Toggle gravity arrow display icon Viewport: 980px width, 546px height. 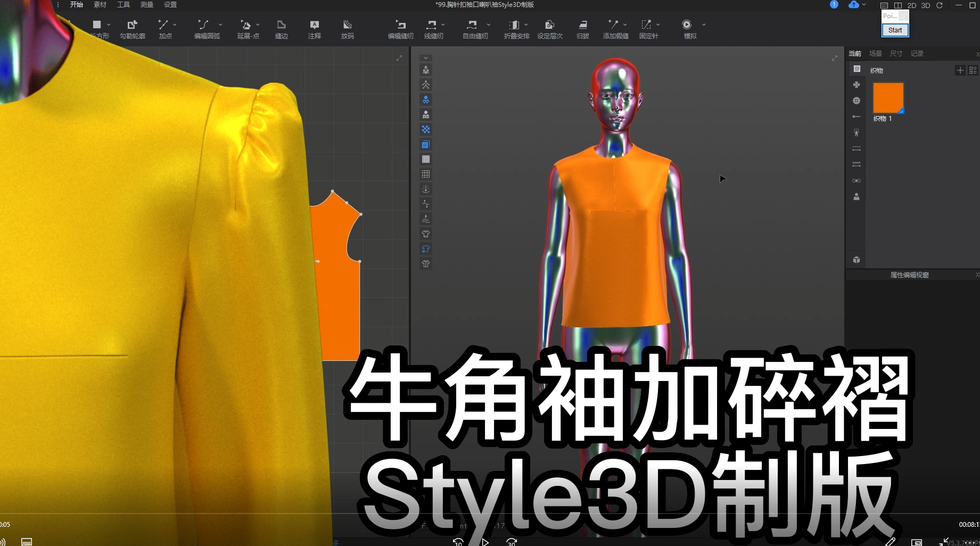tap(426, 189)
